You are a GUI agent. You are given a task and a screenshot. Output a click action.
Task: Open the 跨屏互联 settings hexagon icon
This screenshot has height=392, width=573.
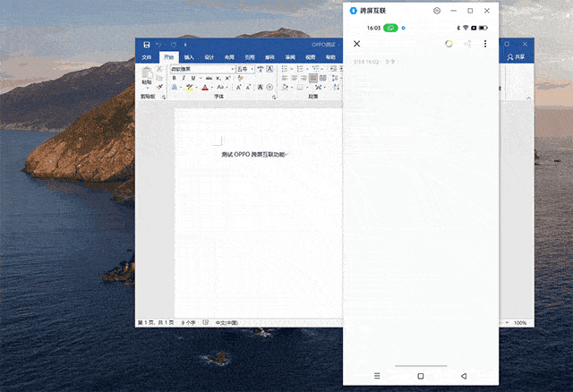437,11
